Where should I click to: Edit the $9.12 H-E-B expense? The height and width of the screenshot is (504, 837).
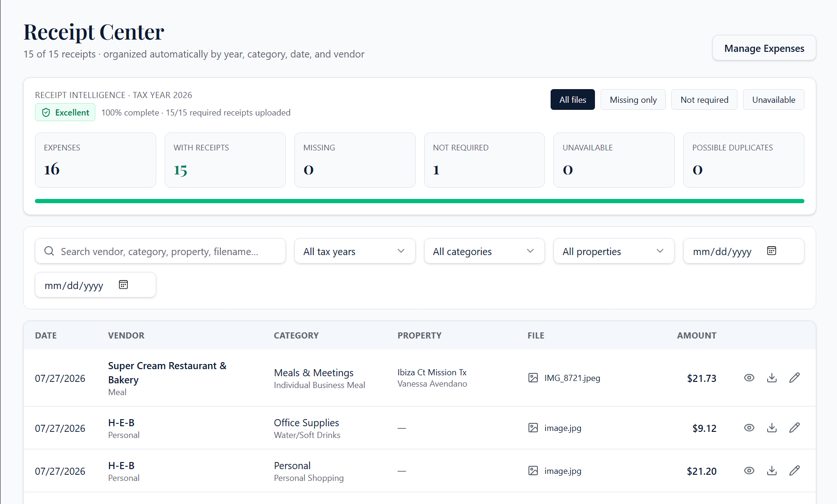click(794, 428)
